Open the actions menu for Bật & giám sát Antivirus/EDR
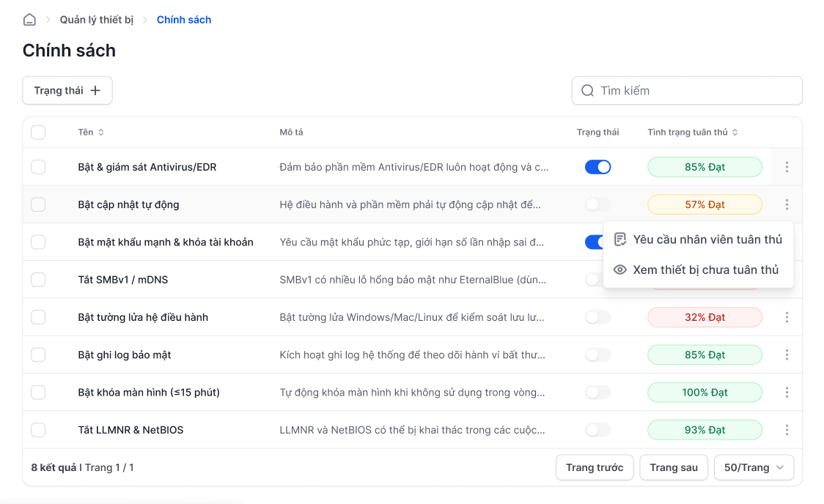 (x=787, y=167)
